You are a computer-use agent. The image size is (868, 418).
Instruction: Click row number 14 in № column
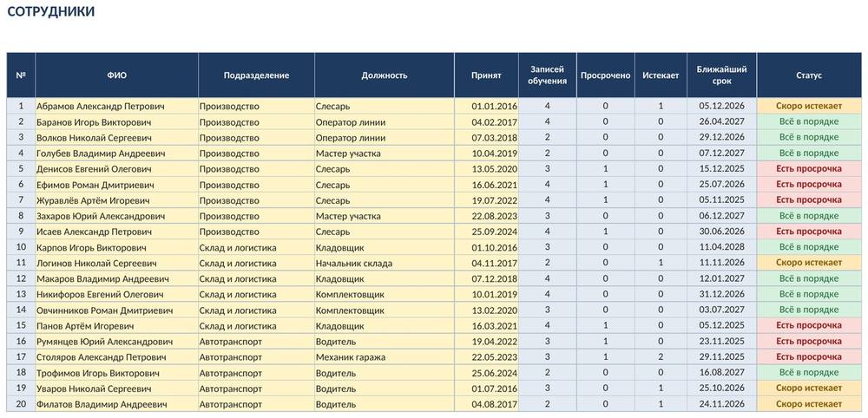(x=21, y=310)
